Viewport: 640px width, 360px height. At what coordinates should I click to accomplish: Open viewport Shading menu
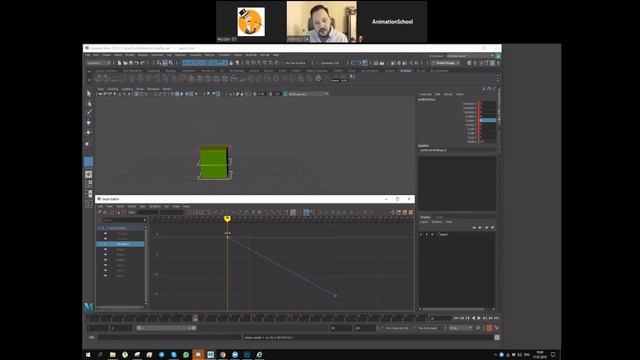click(113, 89)
